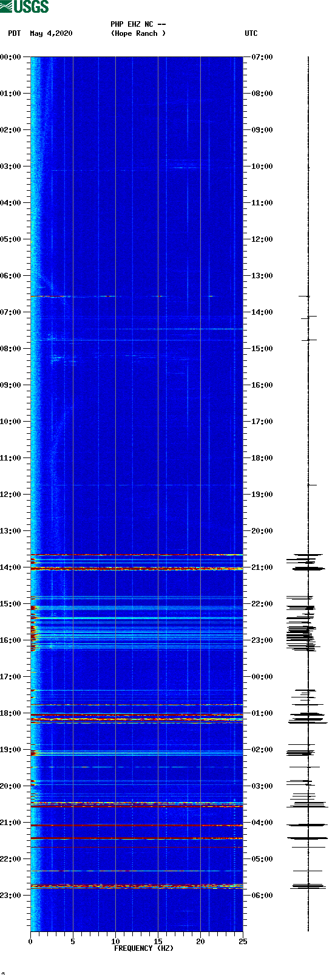
Task: Click the 21:00 UTC time label
Action: 262,567
